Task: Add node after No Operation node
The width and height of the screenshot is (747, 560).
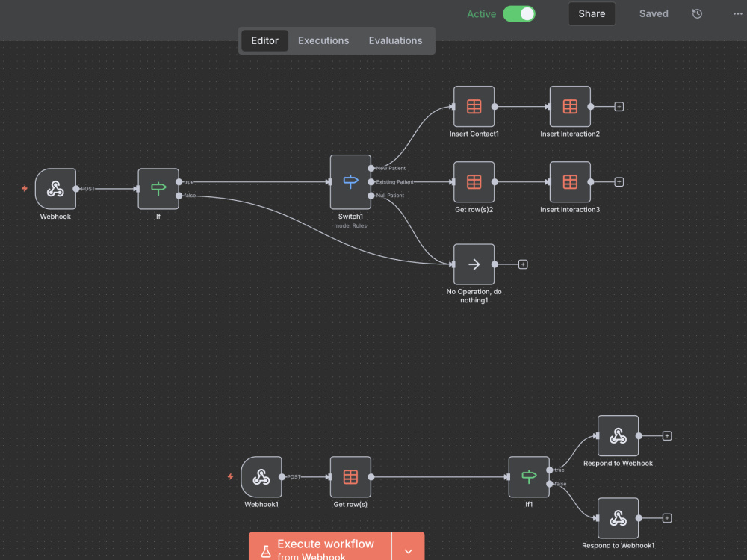Action: point(523,264)
